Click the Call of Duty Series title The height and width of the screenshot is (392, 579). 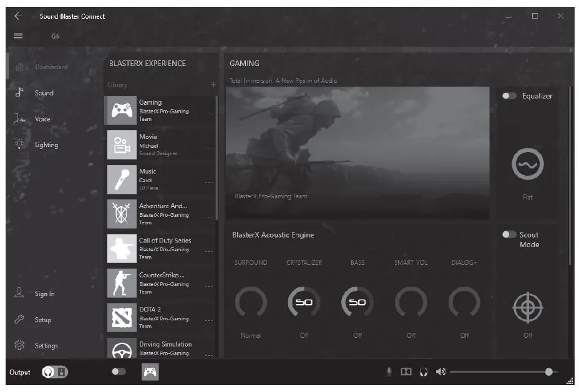click(x=165, y=241)
